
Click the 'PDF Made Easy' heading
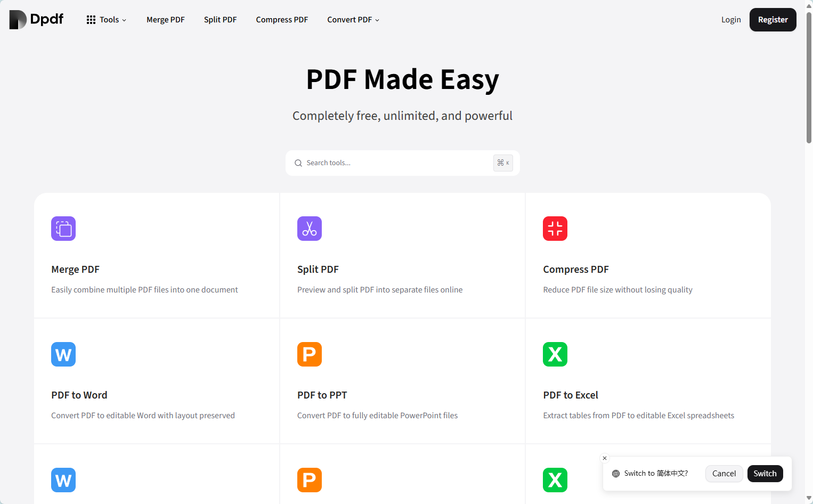pos(402,79)
